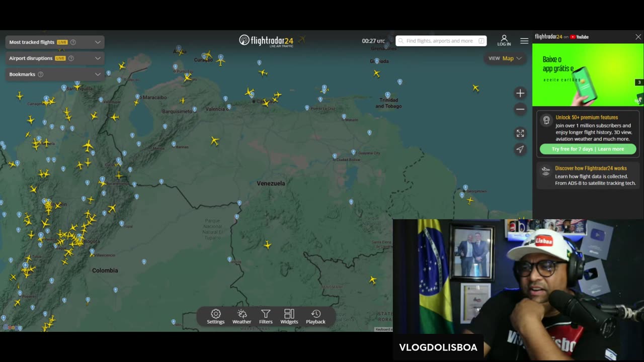Image resolution: width=644 pixels, height=362 pixels.
Task: Click the Georgetown airport pin
Action: (x=465, y=188)
